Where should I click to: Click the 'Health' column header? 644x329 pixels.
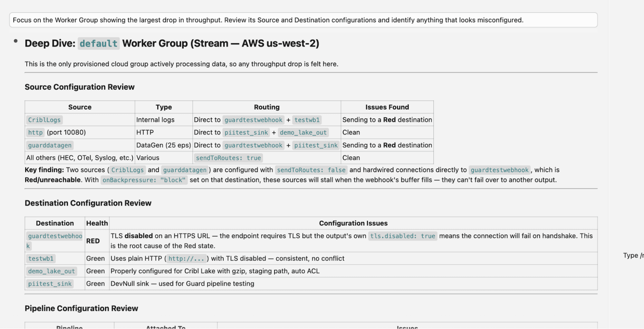coord(97,223)
